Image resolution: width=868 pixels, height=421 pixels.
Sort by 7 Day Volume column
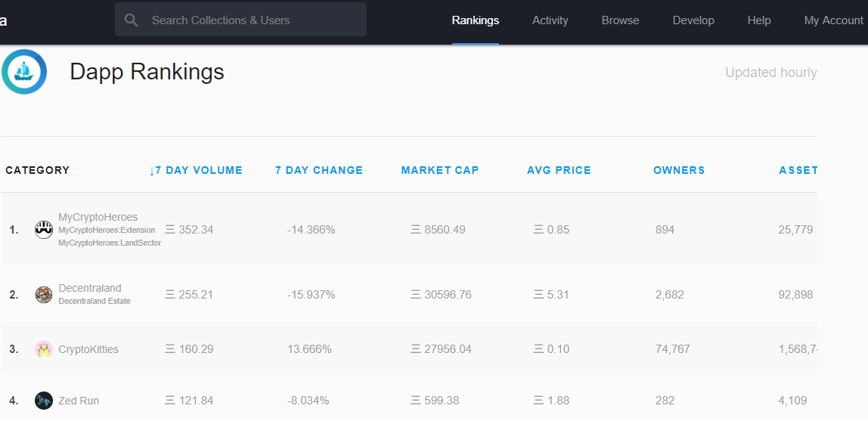196,170
